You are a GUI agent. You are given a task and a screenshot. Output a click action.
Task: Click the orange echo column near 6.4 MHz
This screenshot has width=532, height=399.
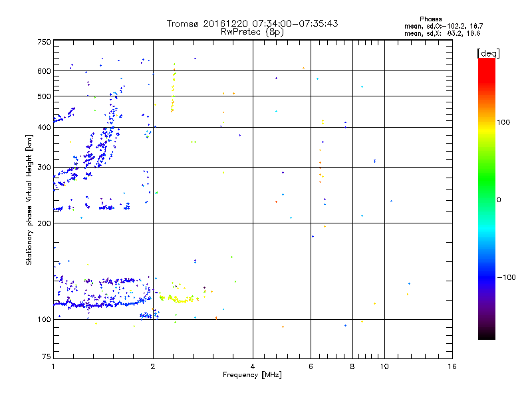pyautogui.click(x=321, y=166)
